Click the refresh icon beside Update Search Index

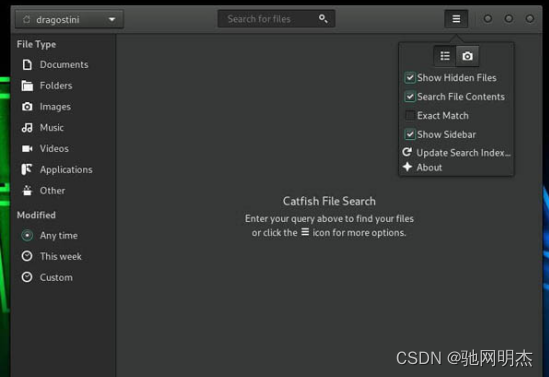pos(407,152)
